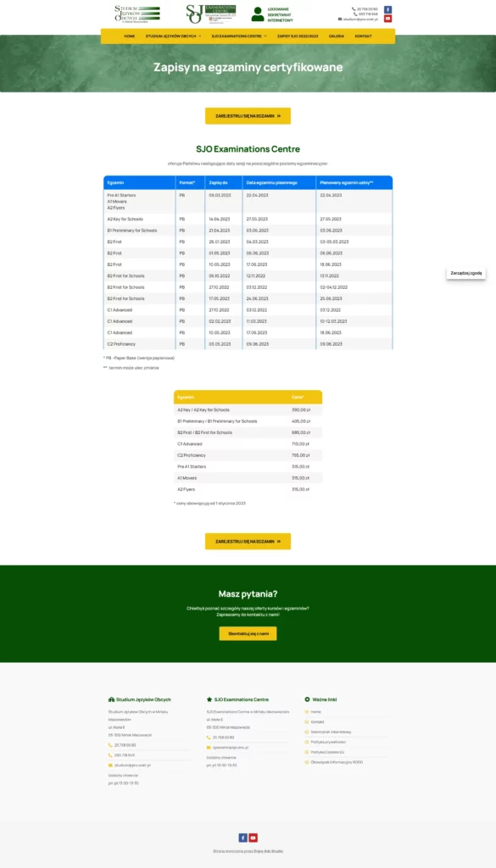Viewport: 496px width, 868px height.
Task: Open the Galeria menu item
Action: tap(337, 36)
